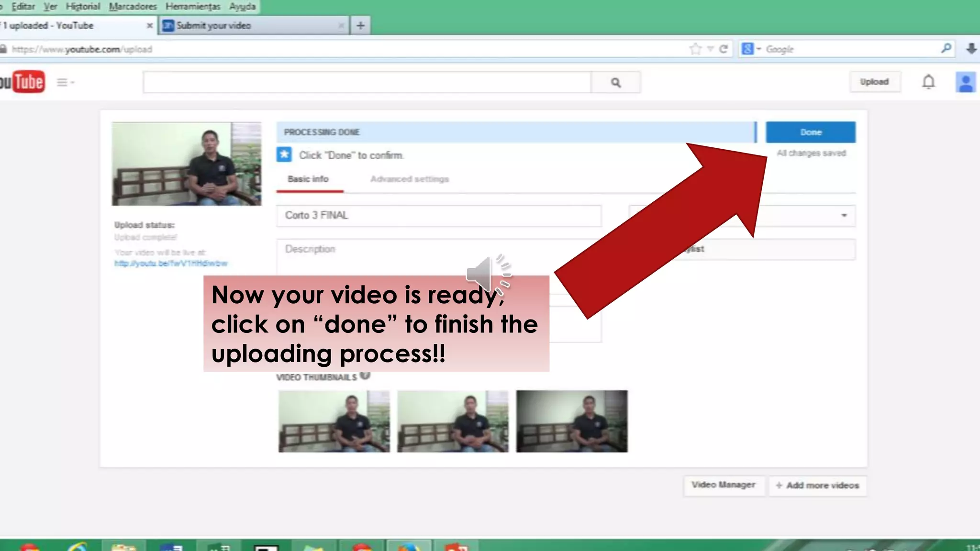
Task: Click the YouTube logo
Action: [x=22, y=82]
